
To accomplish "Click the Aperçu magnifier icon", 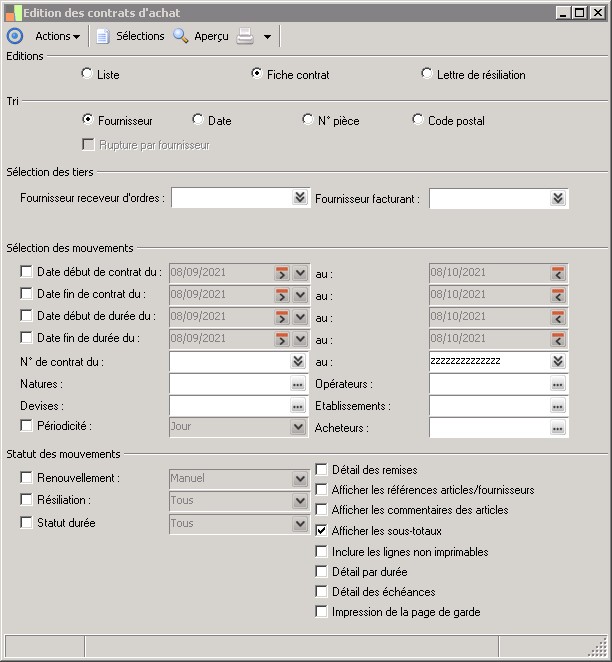I will point(180,36).
